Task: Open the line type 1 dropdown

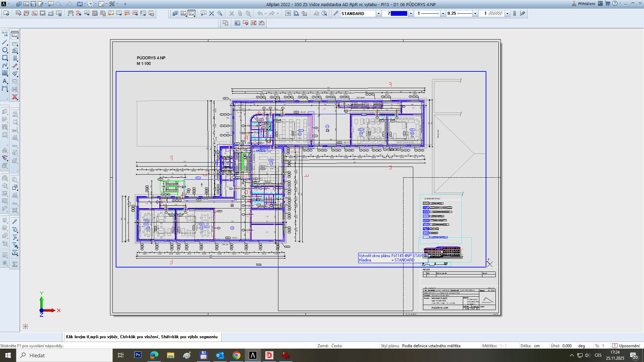Action: coord(443,13)
